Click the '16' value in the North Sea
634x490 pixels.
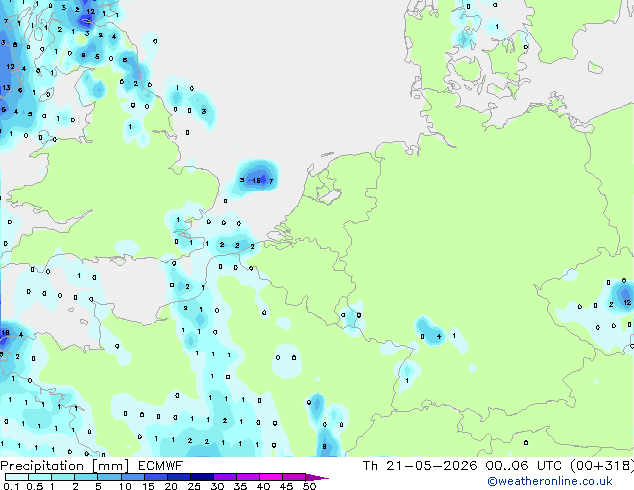[x=256, y=180]
